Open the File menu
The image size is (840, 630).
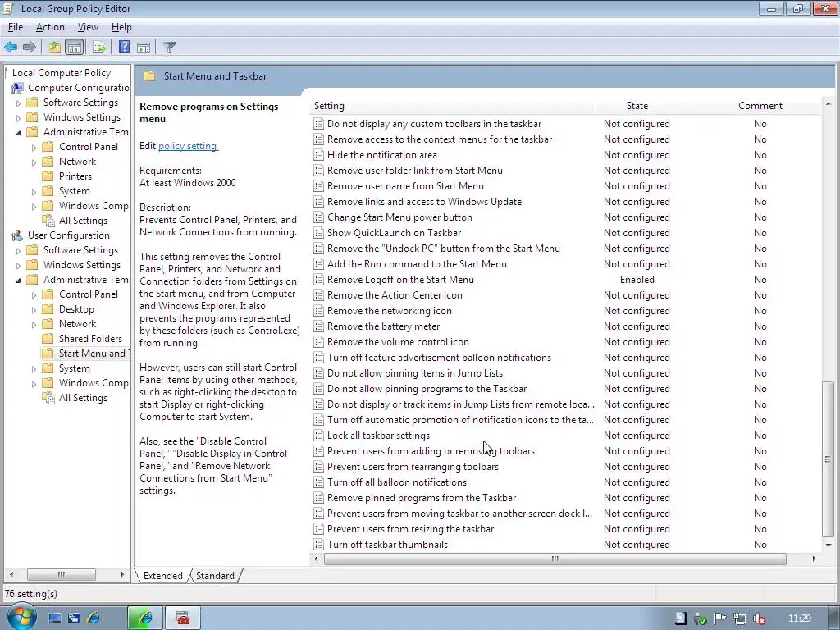[15, 27]
